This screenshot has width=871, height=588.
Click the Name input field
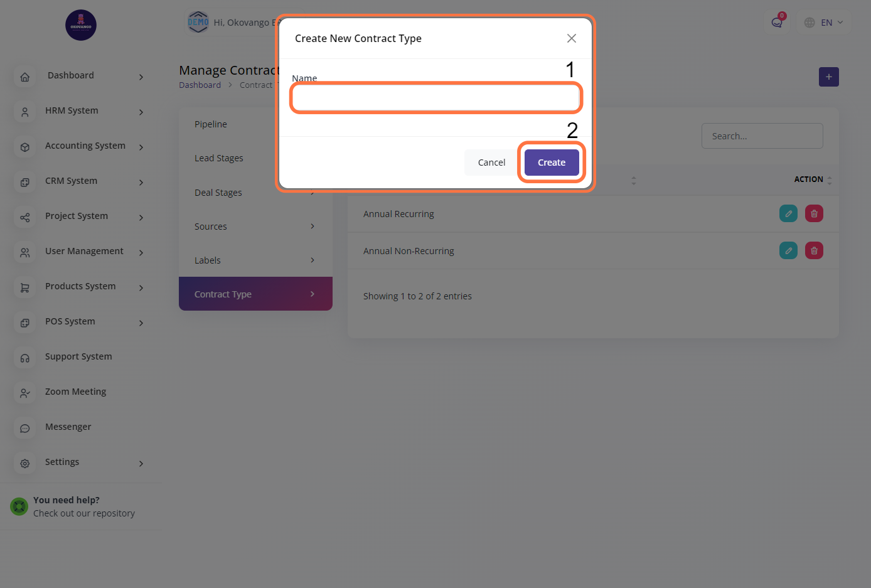point(435,98)
